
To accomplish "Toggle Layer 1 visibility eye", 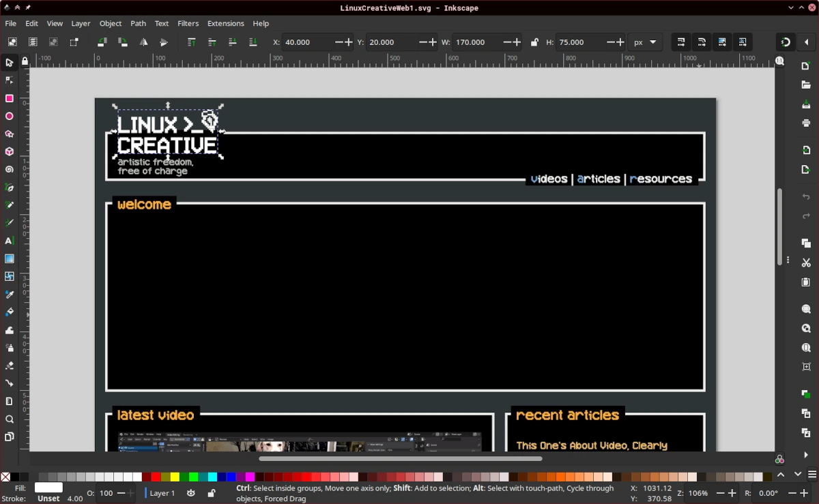I will [x=191, y=493].
